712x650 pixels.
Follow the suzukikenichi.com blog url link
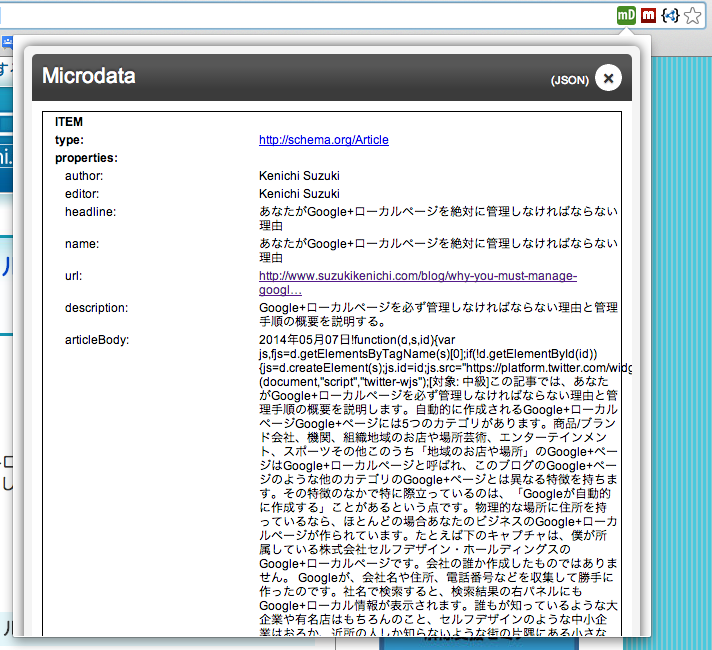pos(418,283)
